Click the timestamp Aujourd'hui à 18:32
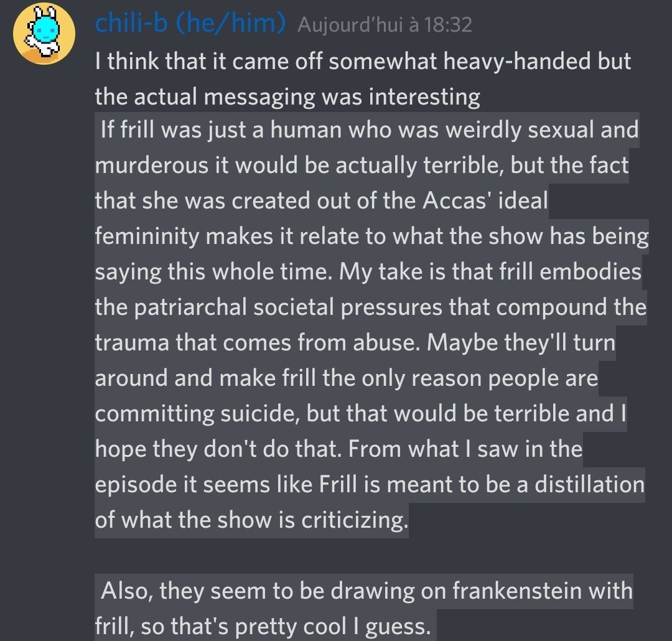This screenshot has width=672, height=641. click(x=385, y=24)
